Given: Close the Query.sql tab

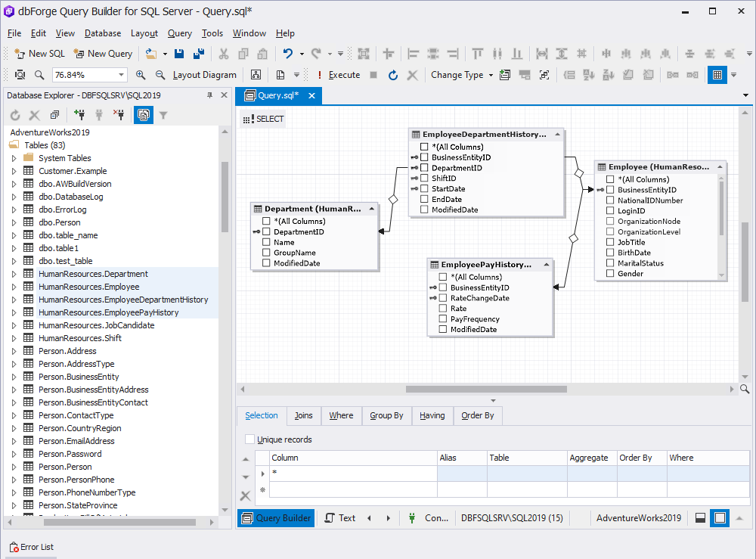Looking at the screenshot, I should coord(312,95).
